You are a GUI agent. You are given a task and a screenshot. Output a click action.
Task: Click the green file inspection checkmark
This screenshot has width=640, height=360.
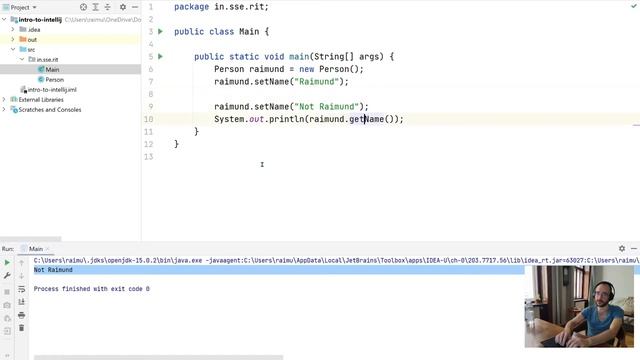tap(634, 6)
